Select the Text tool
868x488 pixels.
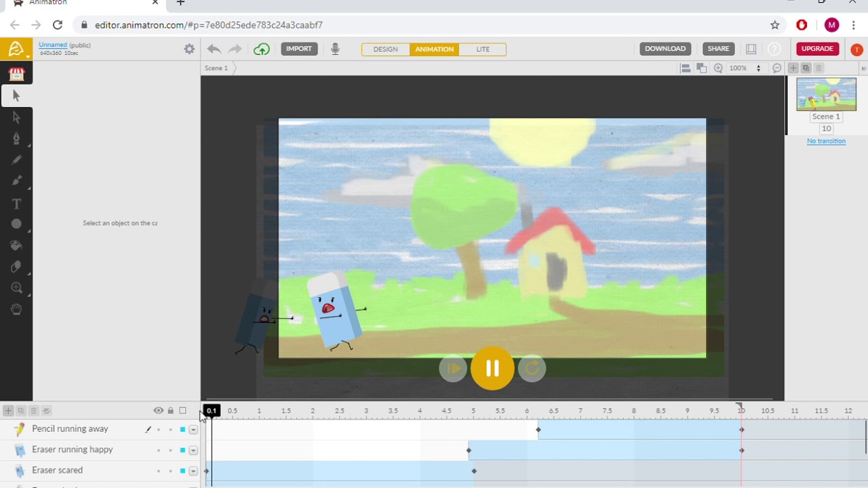pyautogui.click(x=16, y=203)
